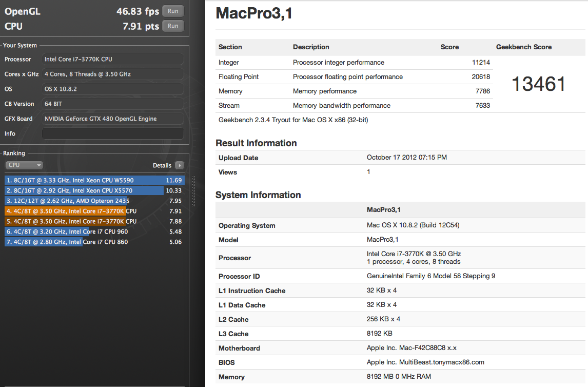This screenshot has width=588, height=387.
Task: Click Operating System value Mac OS X 10.8.2
Action: point(413,225)
